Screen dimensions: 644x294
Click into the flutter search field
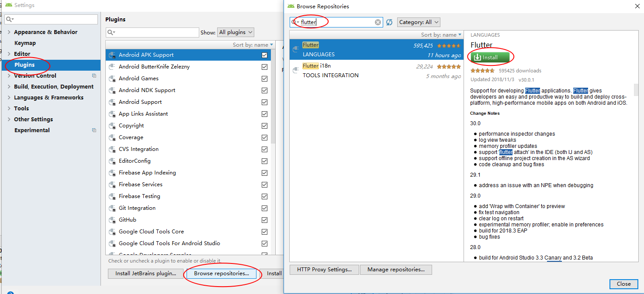(x=336, y=22)
